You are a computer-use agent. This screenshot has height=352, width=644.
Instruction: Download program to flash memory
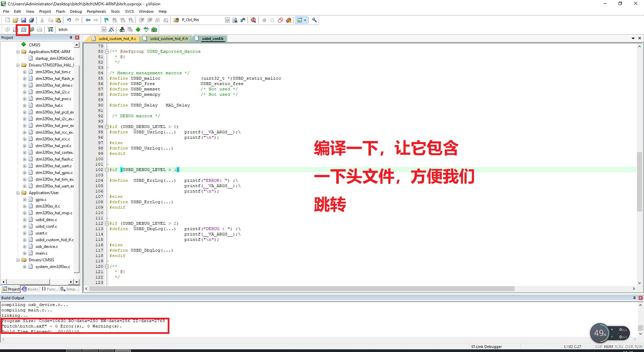tap(50, 29)
